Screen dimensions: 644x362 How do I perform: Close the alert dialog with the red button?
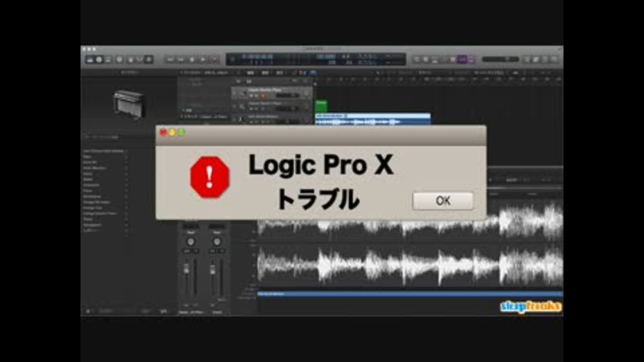pyautogui.click(x=163, y=133)
